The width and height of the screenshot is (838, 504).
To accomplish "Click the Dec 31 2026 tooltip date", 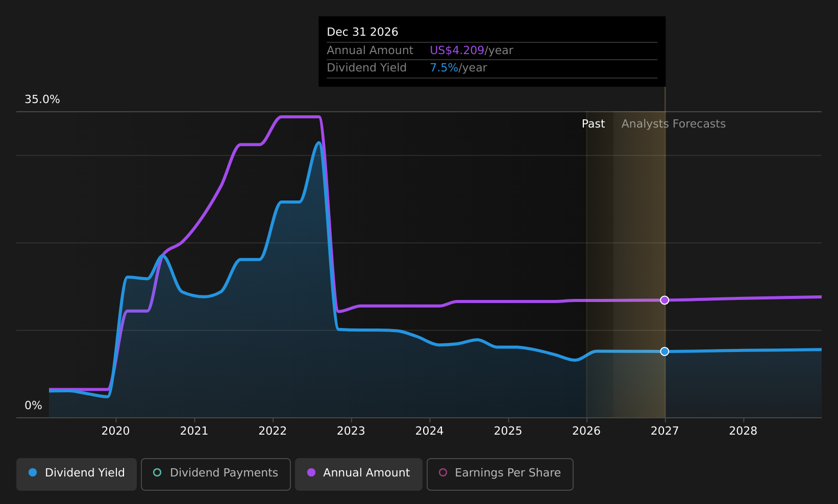I will (362, 32).
